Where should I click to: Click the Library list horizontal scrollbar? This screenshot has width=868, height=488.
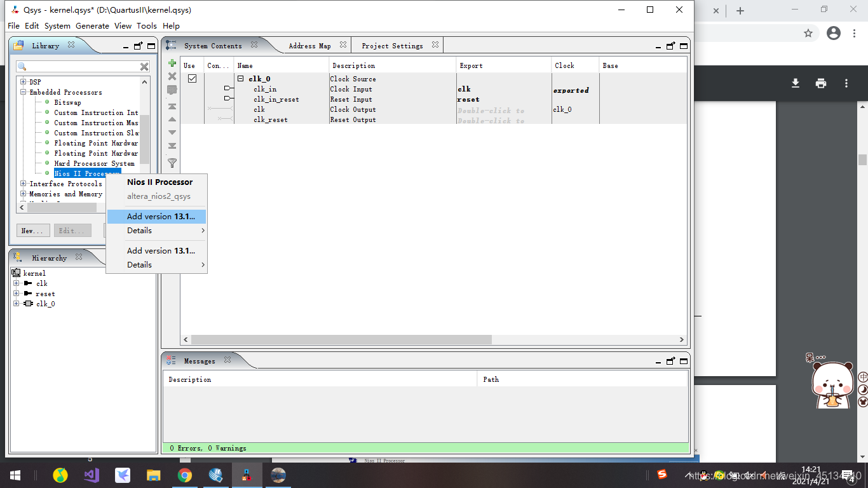tap(62, 208)
